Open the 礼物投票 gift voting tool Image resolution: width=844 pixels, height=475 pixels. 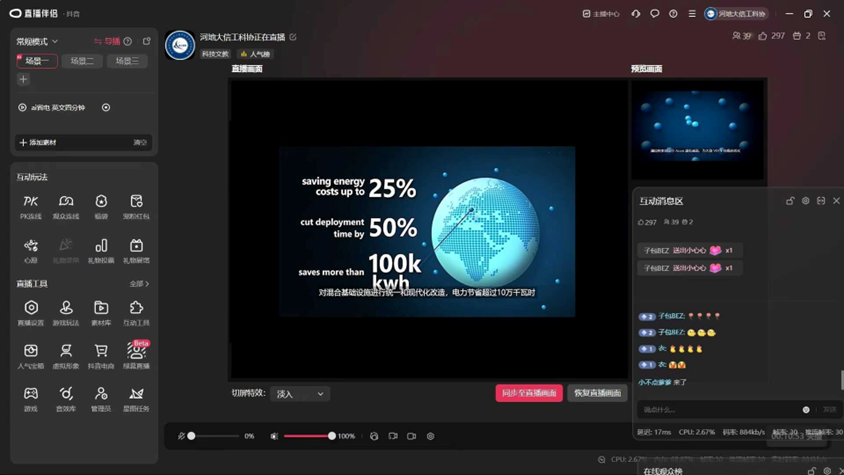pyautogui.click(x=101, y=250)
